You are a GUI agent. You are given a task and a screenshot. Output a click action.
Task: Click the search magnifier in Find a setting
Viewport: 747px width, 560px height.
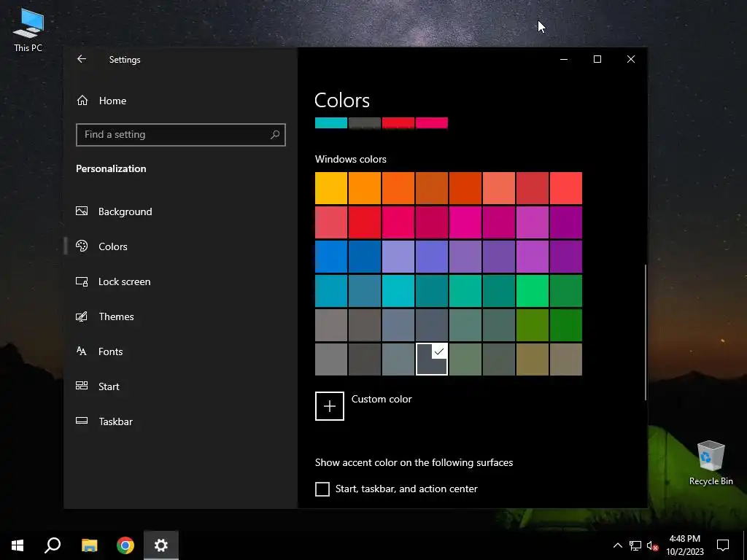[275, 135]
